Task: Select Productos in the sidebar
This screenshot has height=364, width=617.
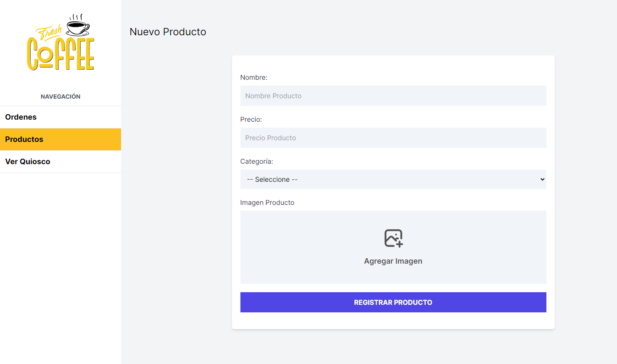Action: click(61, 139)
